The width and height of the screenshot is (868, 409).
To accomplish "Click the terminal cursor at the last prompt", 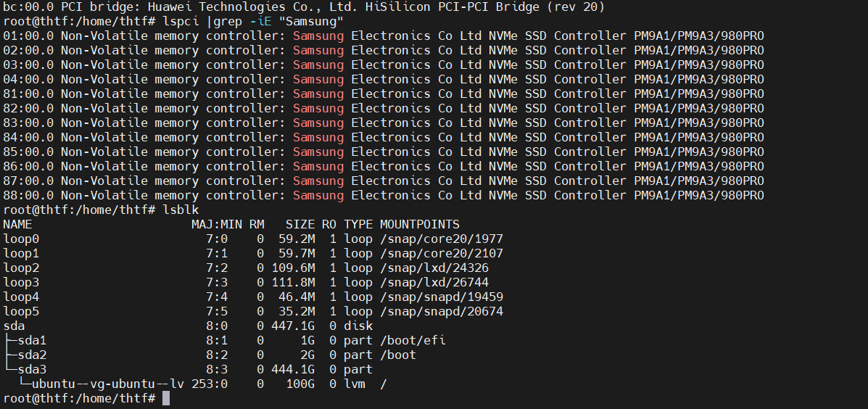I will pos(166,398).
